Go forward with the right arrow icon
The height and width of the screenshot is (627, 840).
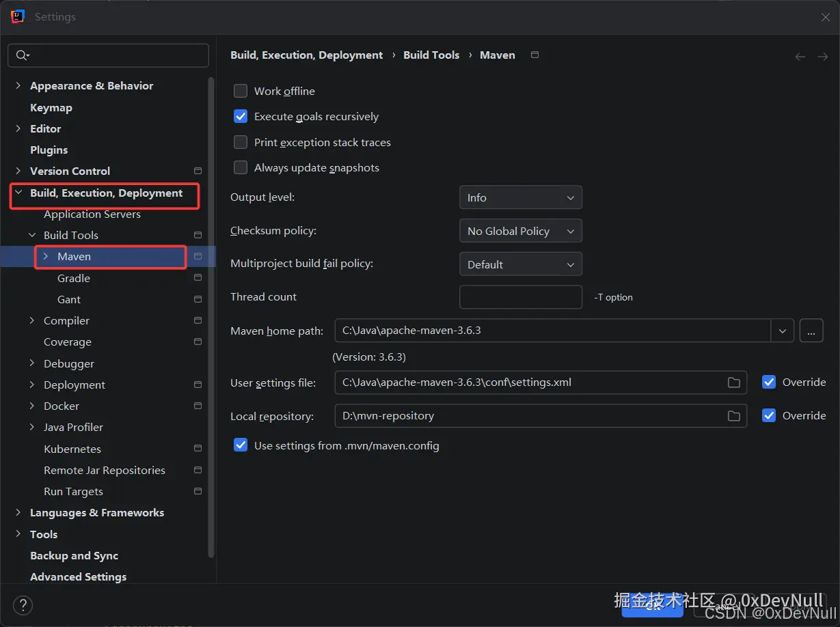822,57
